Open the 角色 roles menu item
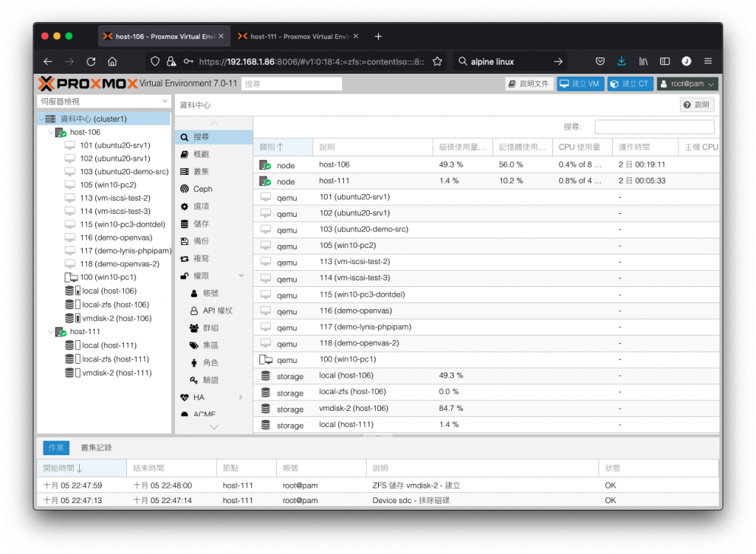The width and height of the screenshot is (756, 554). click(213, 363)
